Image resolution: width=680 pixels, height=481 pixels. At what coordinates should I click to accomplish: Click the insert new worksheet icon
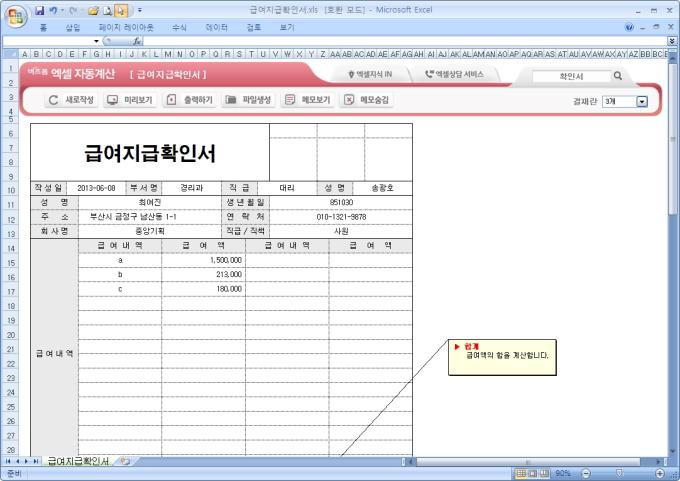125,461
